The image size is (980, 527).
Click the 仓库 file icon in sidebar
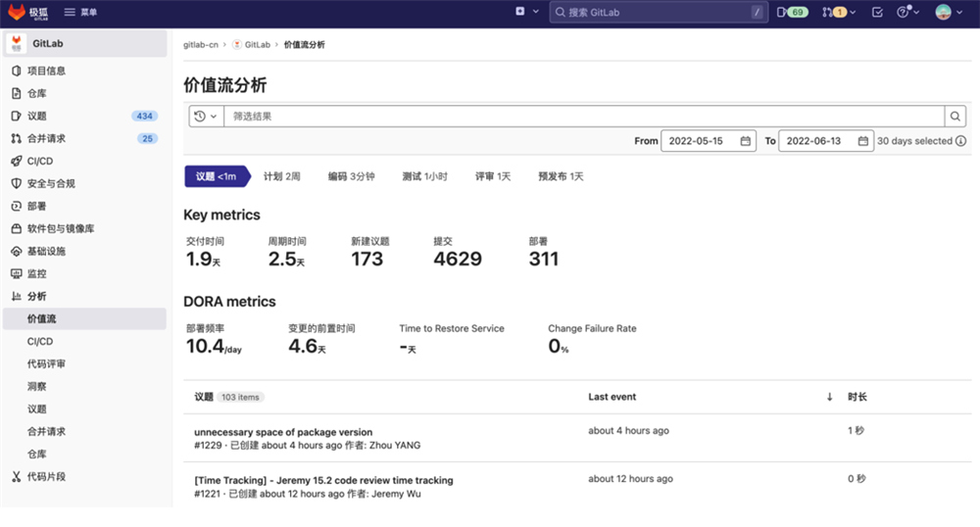[17, 93]
